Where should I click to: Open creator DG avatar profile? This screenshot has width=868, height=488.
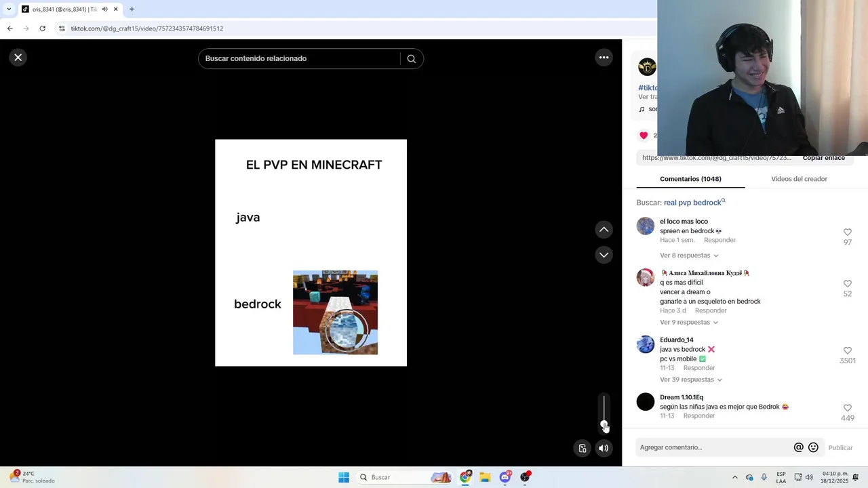coord(647,67)
